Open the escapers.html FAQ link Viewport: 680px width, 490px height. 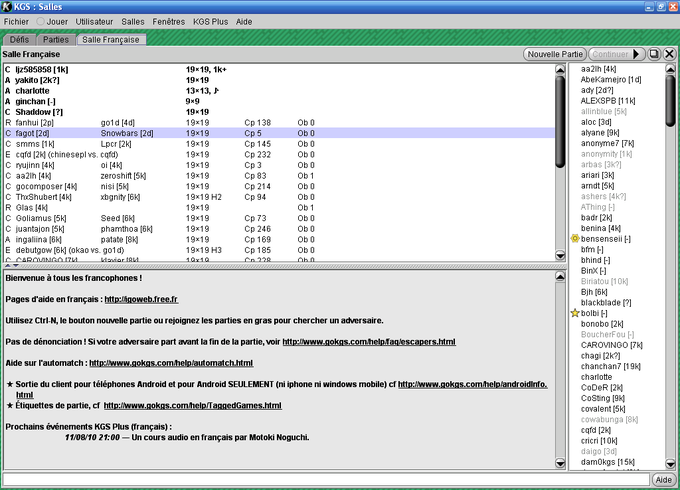369,342
